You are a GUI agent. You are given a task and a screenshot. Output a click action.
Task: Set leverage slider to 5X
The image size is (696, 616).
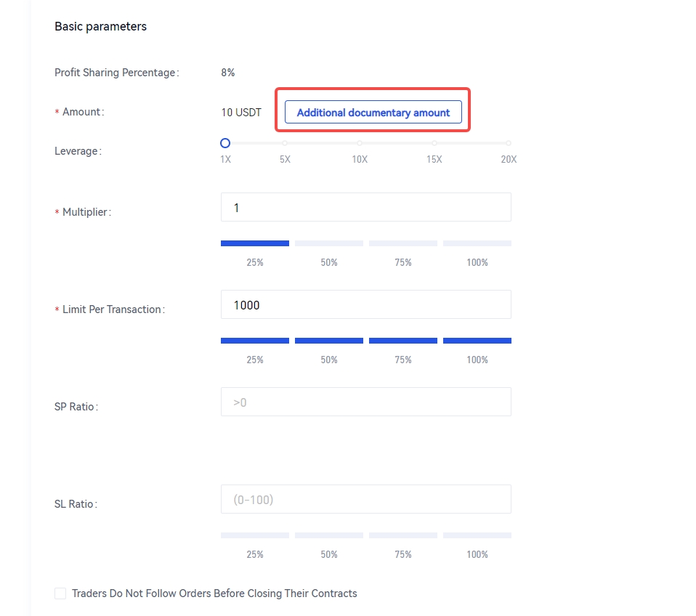coord(285,143)
